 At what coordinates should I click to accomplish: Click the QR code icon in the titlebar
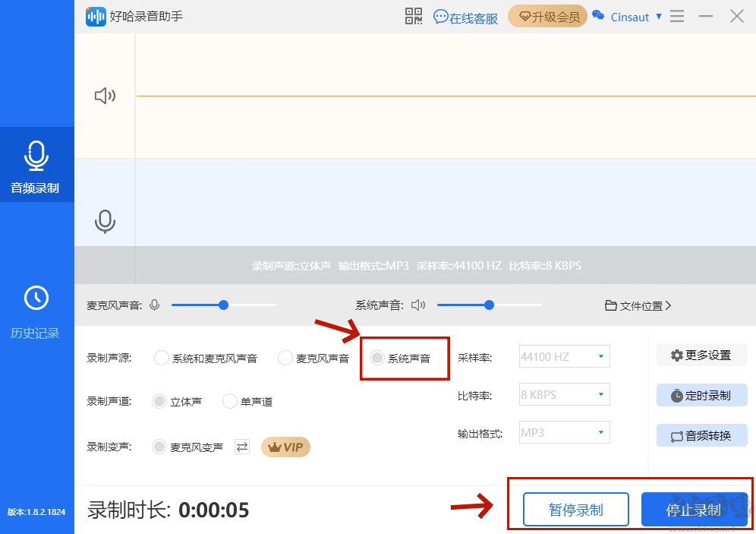[x=414, y=16]
